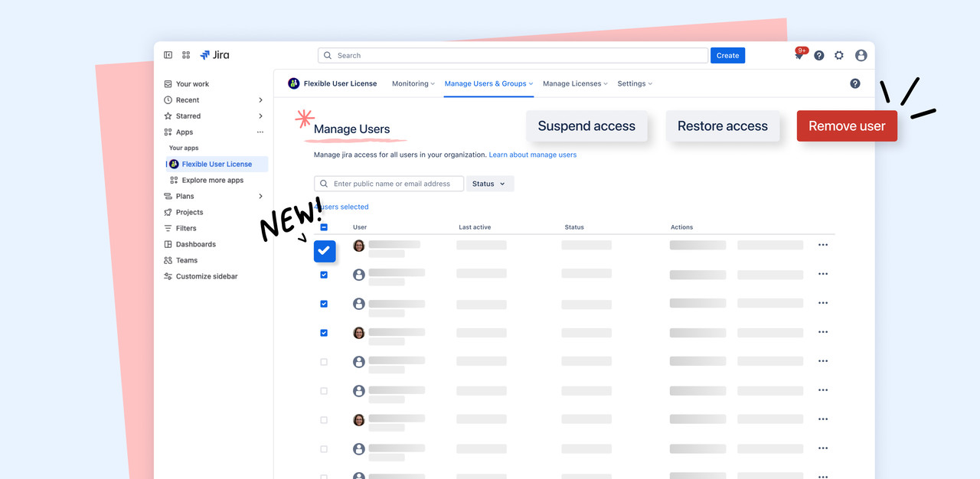This screenshot has width=980, height=479.
Task: Uncheck the large highlighted first-row checkbox
Action: click(x=325, y=251)
